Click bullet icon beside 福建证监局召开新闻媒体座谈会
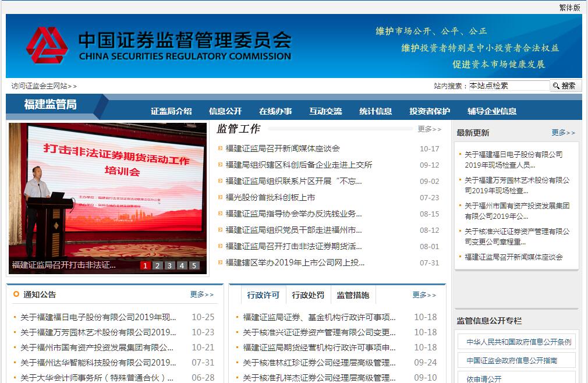This screenshot has width=588, height=383. click(x=220, y=149)
